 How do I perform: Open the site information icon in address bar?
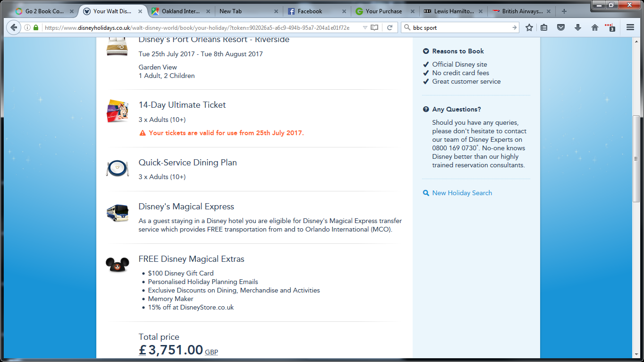click(27, 27)
